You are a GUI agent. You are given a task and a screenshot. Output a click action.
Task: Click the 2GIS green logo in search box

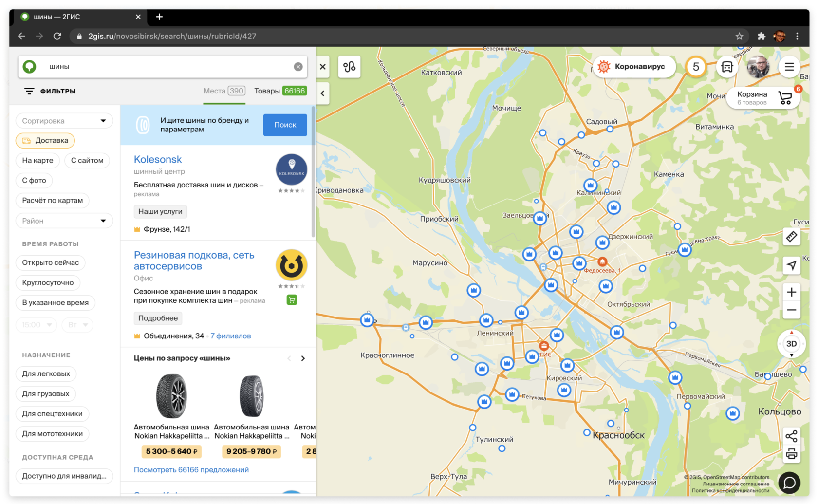point(30,66)
